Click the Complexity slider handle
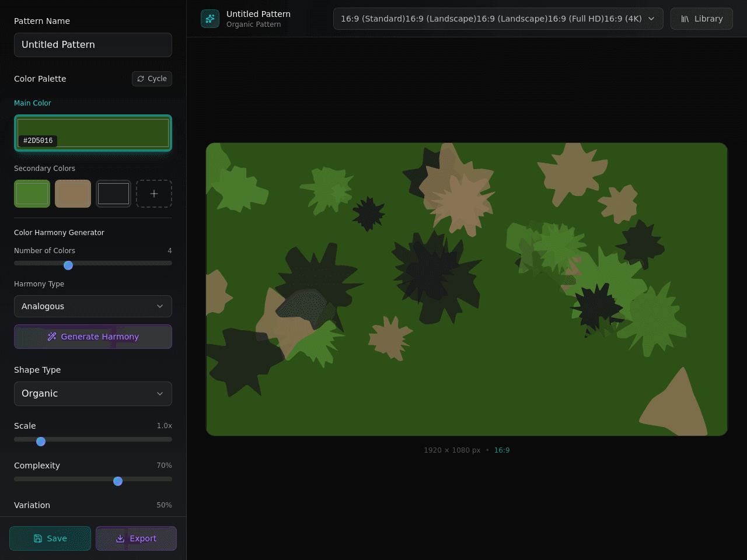This screenshot has height=560, width=747. coord(118,481)
